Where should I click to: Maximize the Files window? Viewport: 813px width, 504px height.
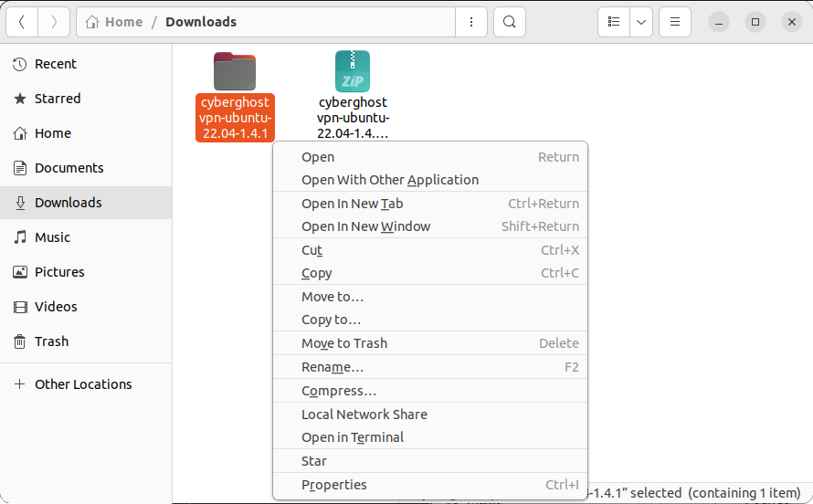coord(755,22)
